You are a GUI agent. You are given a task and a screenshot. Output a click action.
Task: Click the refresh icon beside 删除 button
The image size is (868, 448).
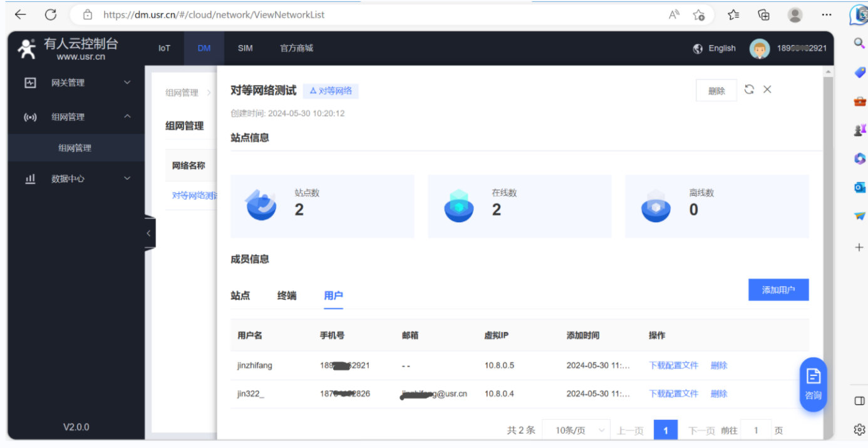pos(749,89)
